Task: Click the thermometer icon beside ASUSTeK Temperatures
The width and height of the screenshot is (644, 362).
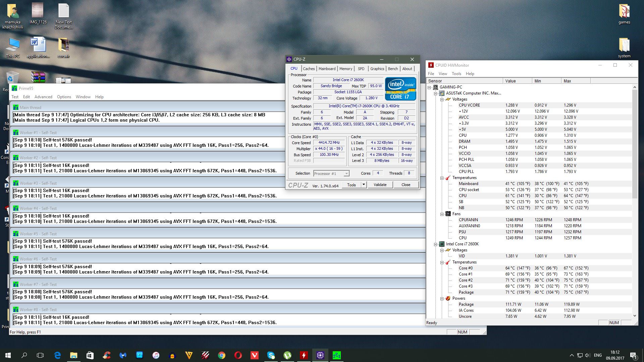Action: coord(448,178)
